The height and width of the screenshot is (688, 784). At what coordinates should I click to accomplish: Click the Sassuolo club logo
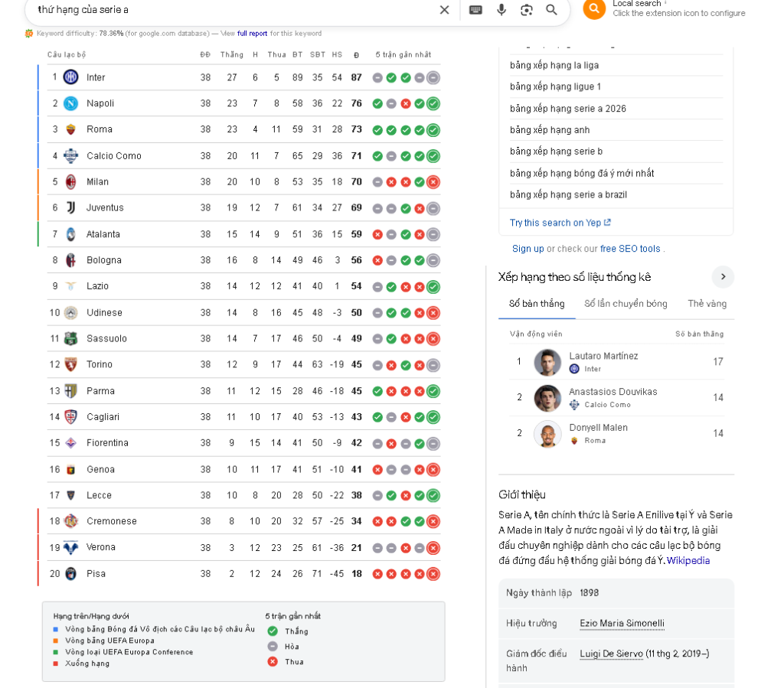click(71, 339)
